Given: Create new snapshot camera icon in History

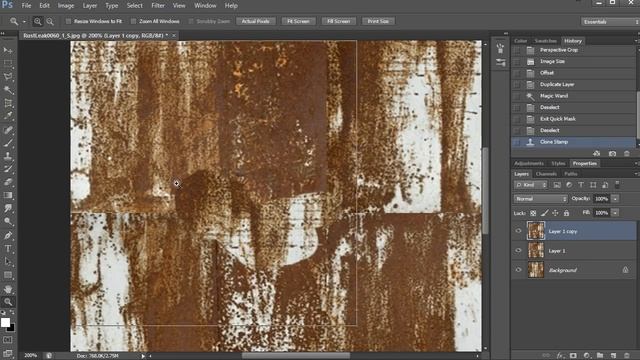Looking at the screenshot, I should tap(612, 153).
